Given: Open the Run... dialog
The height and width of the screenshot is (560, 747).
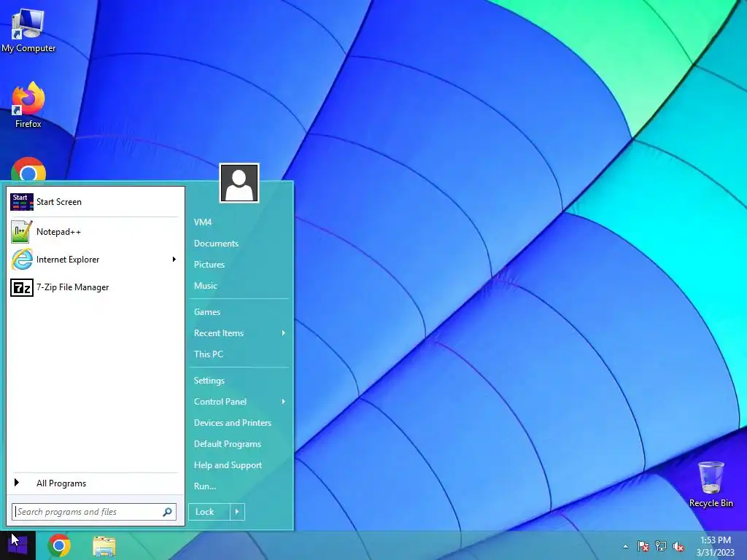Looking at the screenshot, I should [239, 486].
